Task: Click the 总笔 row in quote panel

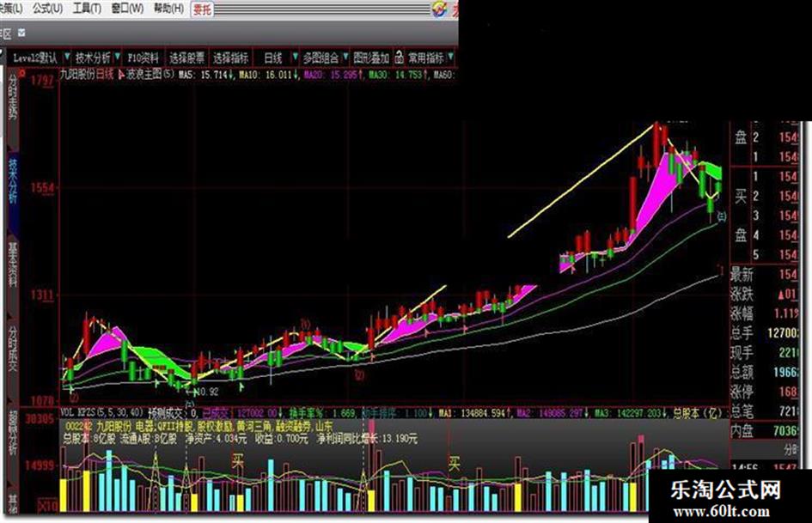Action: coord(766,411)
